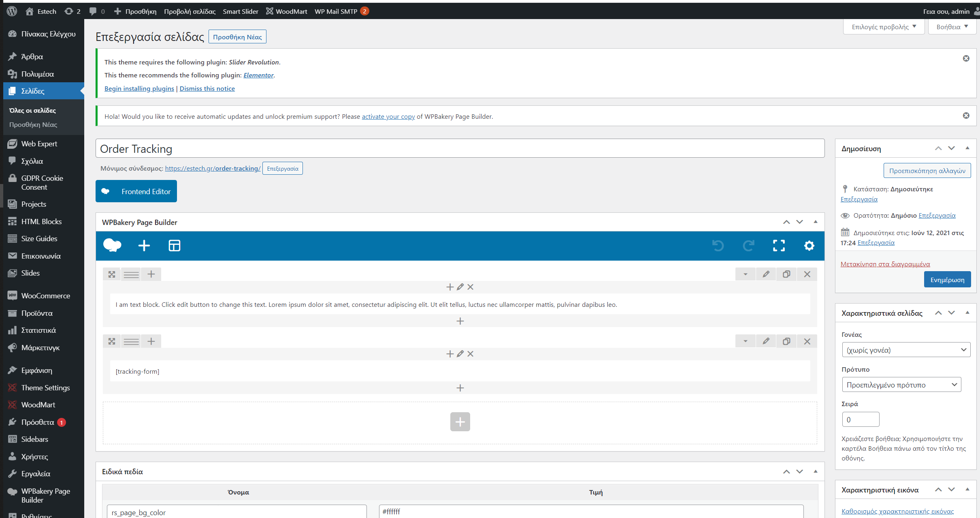This screenshot has height=518, width=980.
Task: Click the WPBakery undo icon
Action: 718,246
